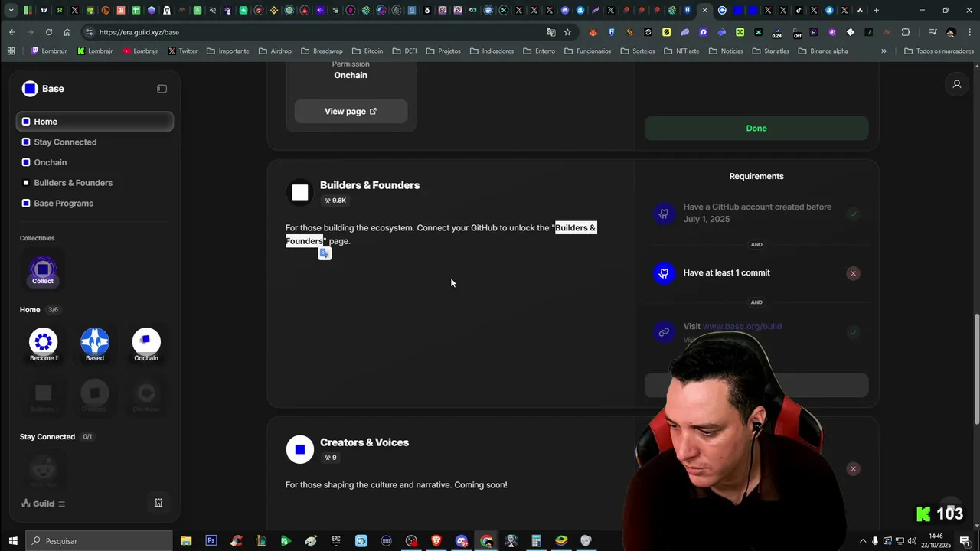Open the Importante bookmarks folder
Image resolution: width=980 pixels, height=551 pixels.
pos(227,51)
